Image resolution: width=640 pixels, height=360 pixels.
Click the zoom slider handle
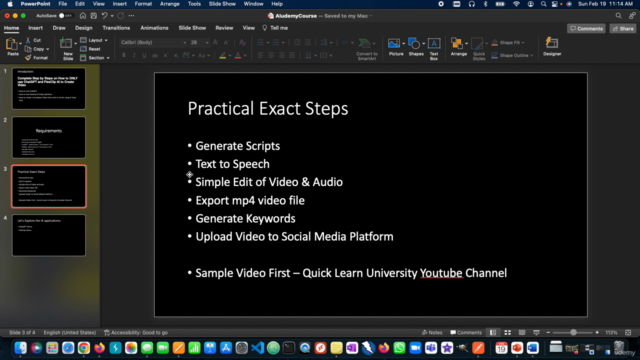click(x=573, y=333)
